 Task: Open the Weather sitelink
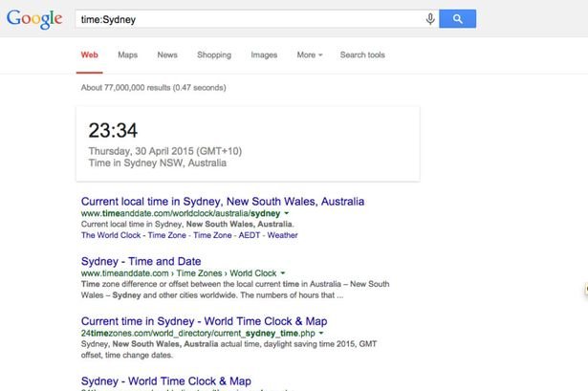click(282, 235)
